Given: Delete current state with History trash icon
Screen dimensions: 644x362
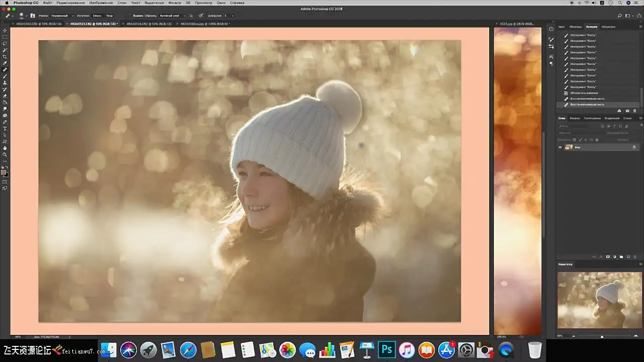Looking at the screenshot, I should tap(634, 111).
